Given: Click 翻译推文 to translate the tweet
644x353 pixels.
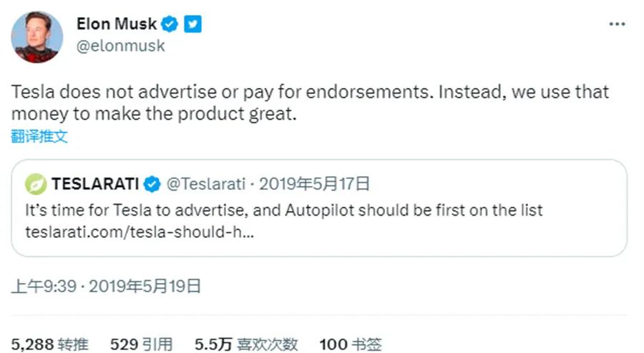Looking at the screenshot, I should coord(39,137).
